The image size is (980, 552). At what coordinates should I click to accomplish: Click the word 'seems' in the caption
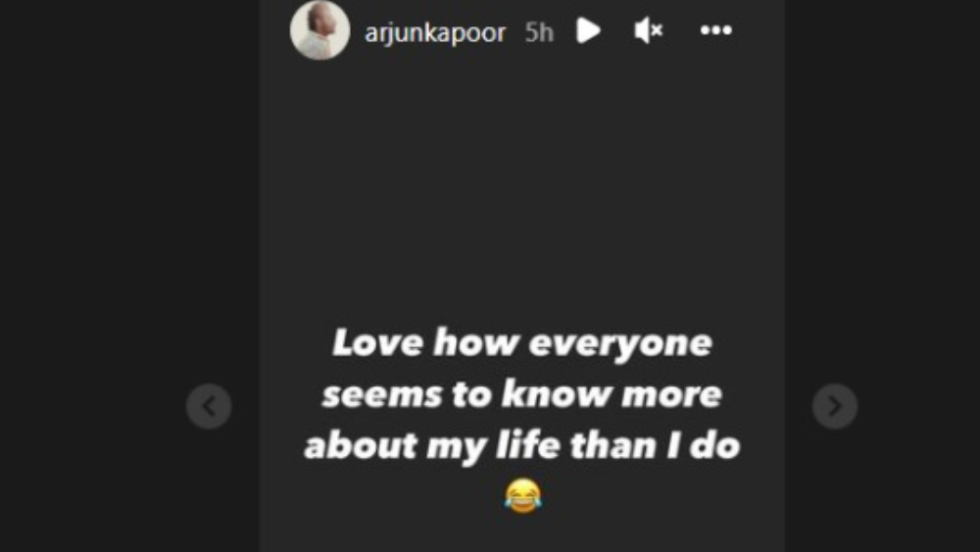pyautogui.click(x=382, y=396)
